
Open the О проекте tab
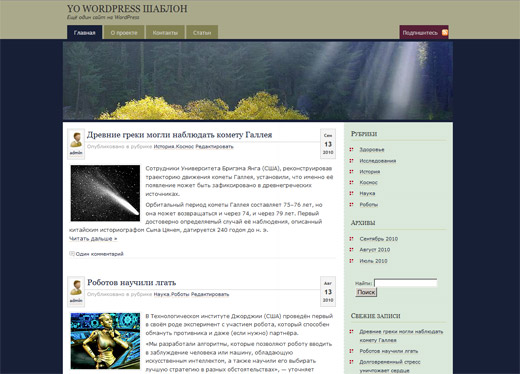(x=124, y=32)
